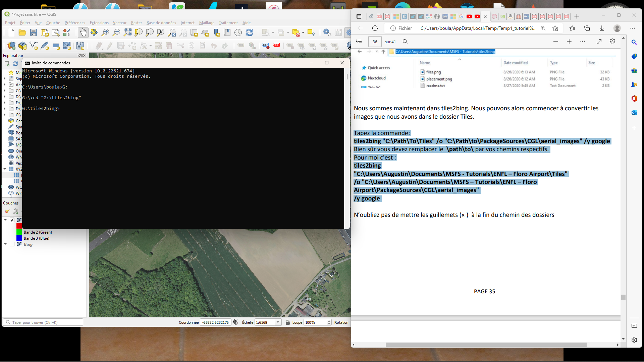Toggle visibility checkbox of Bing layer

[x=12, y=244]
